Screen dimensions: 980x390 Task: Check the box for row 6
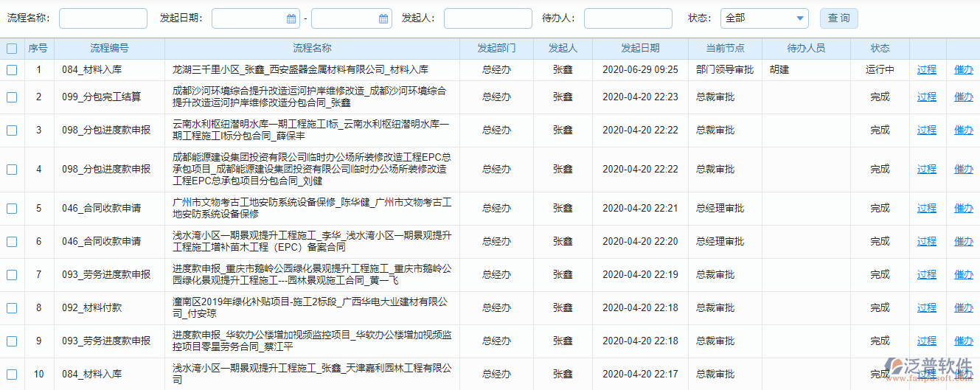point(12,242)
